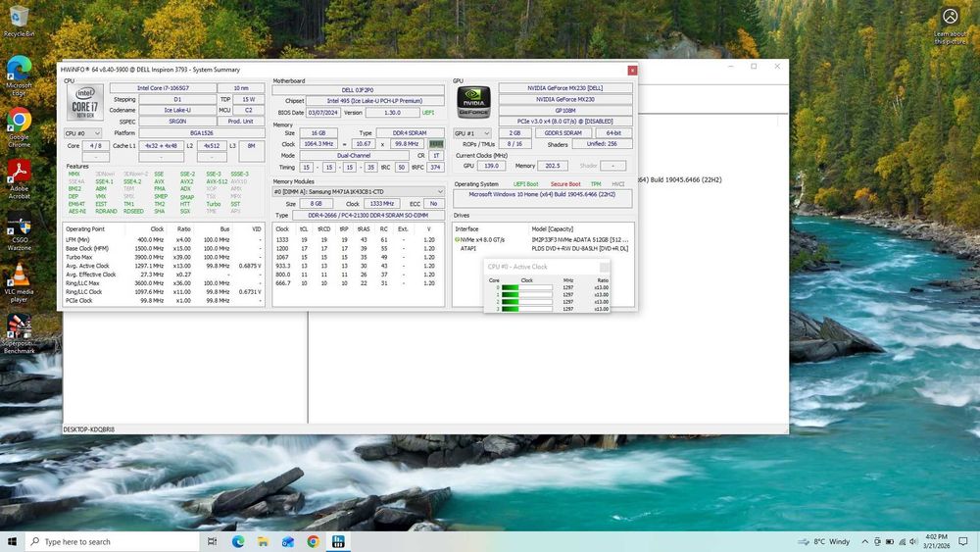Click the Type here to search box
The height and width of the screenshot is (552, 980).
pyautogui.click(x=113, y=541)
